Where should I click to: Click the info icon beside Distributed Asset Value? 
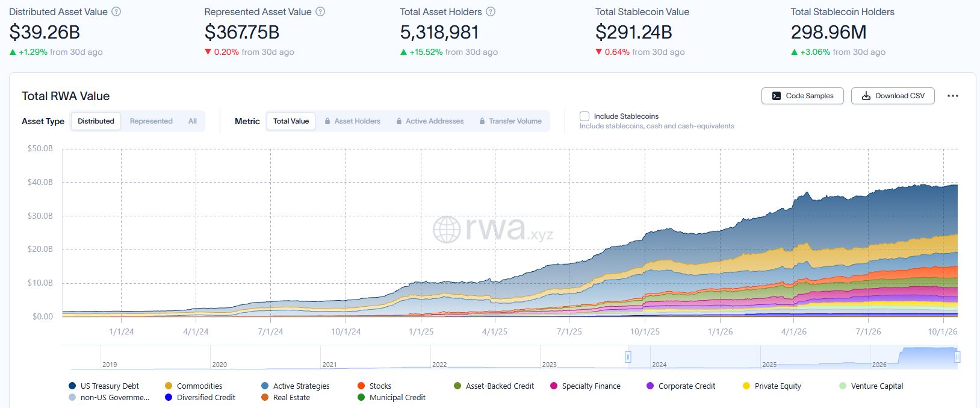(117, 12)
